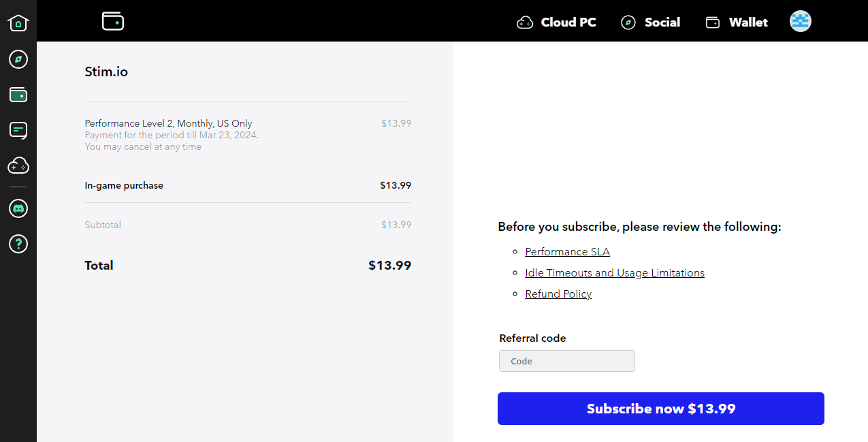The width and height of the screenshot is (868, 442).
Task: Open the user profile avatar
Action: point(801,22)
